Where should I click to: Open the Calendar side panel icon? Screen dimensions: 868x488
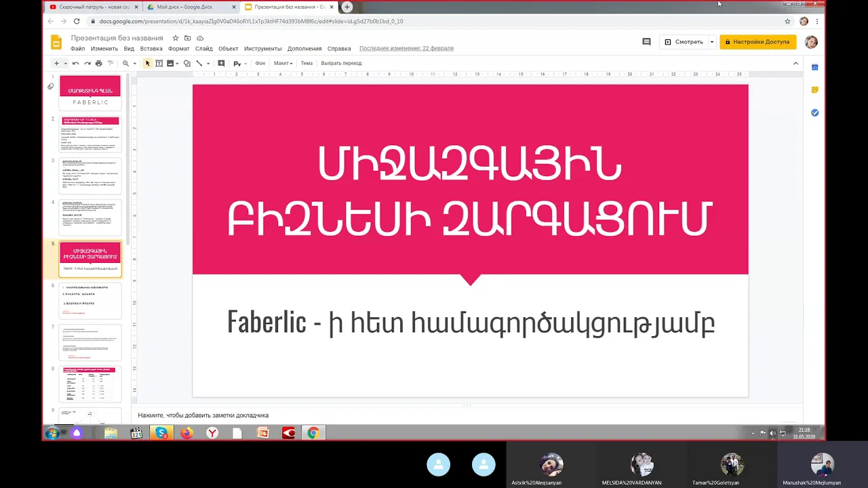[814, 67]
